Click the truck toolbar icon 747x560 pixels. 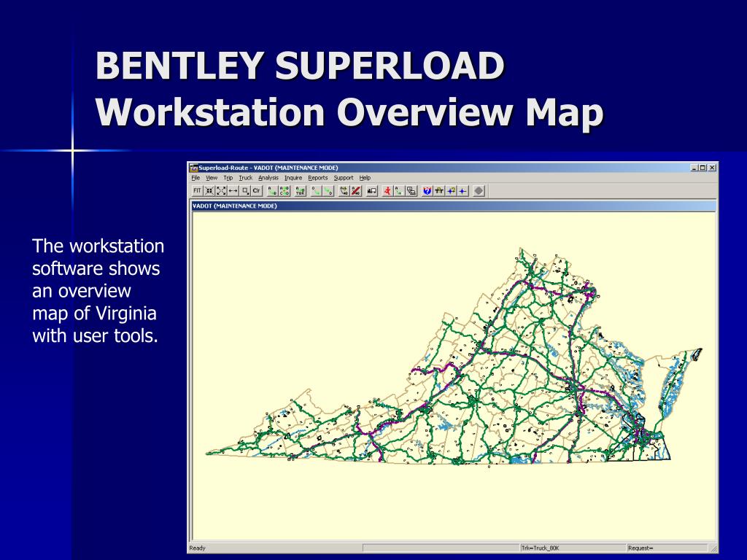pos(372,190)
